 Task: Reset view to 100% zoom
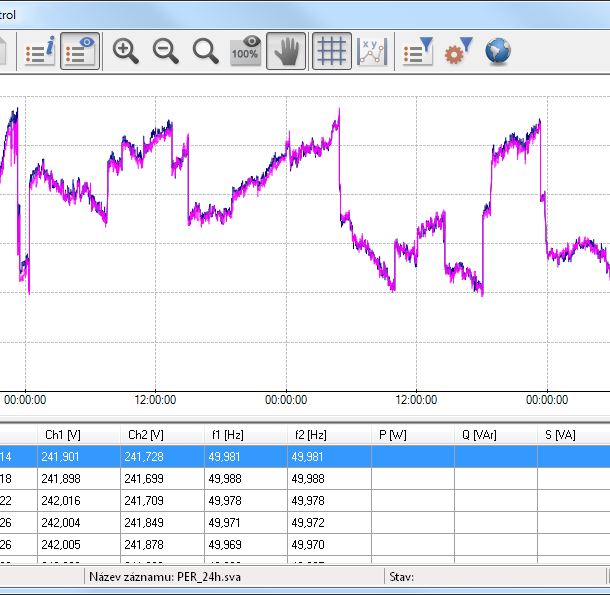pyautogui.click(x=245, y=51)
